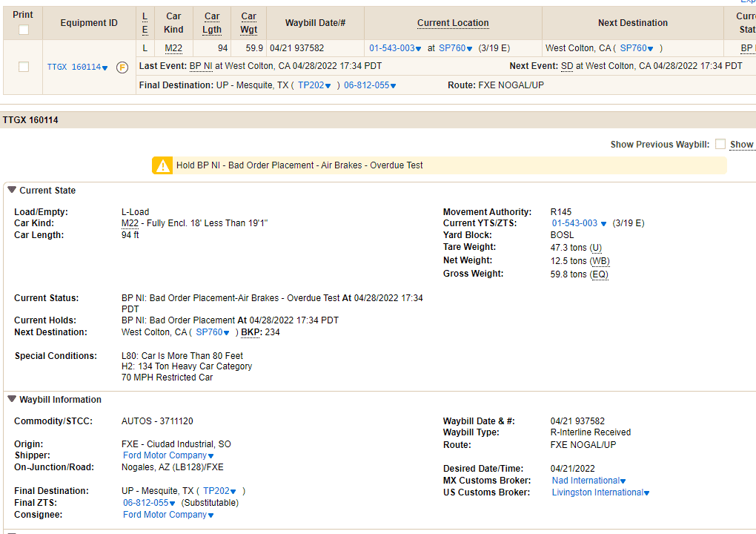Click the AUTOS - 3711120 commodity value
Screen dimensions: 756x534
point(157,421)
